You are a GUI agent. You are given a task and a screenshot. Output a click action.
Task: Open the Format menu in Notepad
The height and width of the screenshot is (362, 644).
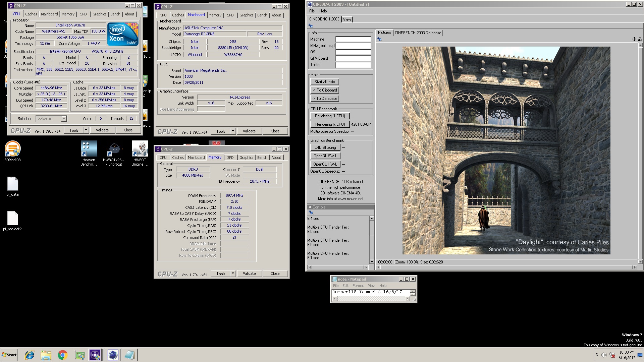click(x=358, y=286)
